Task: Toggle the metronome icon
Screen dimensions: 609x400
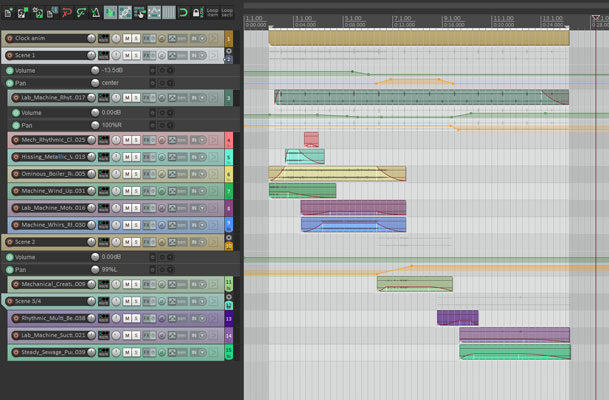Action: pyautogui.click(x=96, y=13)
